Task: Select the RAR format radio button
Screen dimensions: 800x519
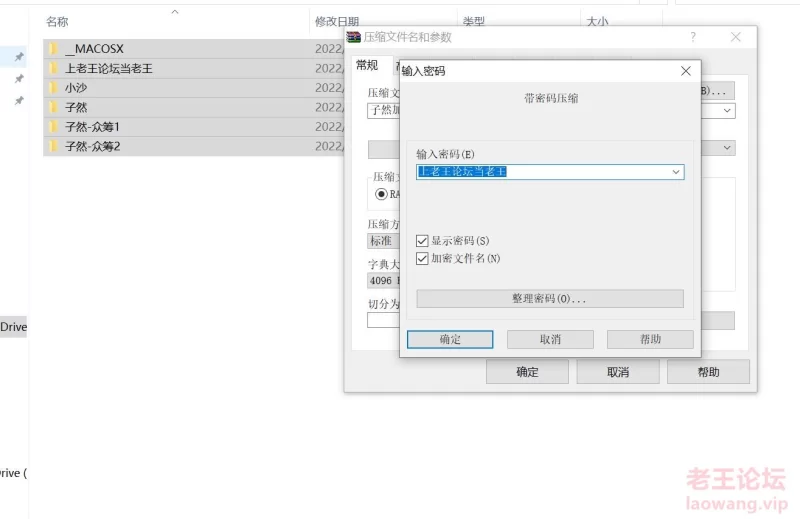Action: tap(381, 194)
